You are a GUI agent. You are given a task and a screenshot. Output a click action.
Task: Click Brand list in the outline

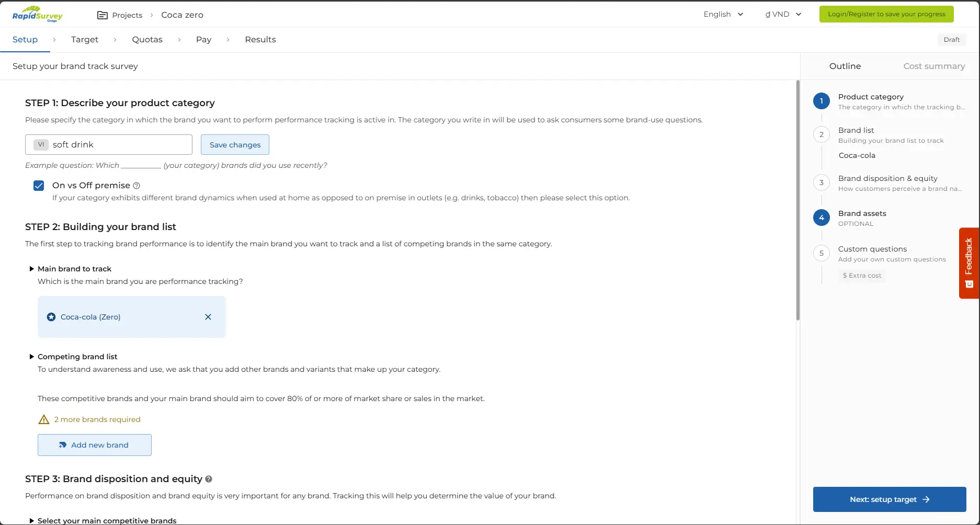click(x=856, y=130)
